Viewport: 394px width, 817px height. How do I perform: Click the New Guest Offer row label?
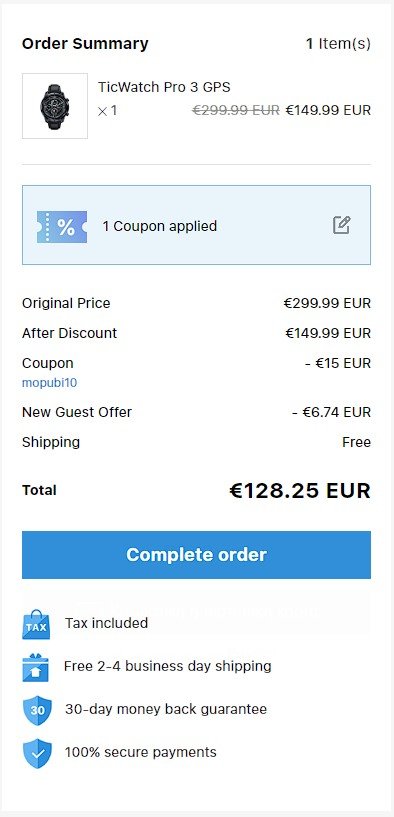coord(77,412)
